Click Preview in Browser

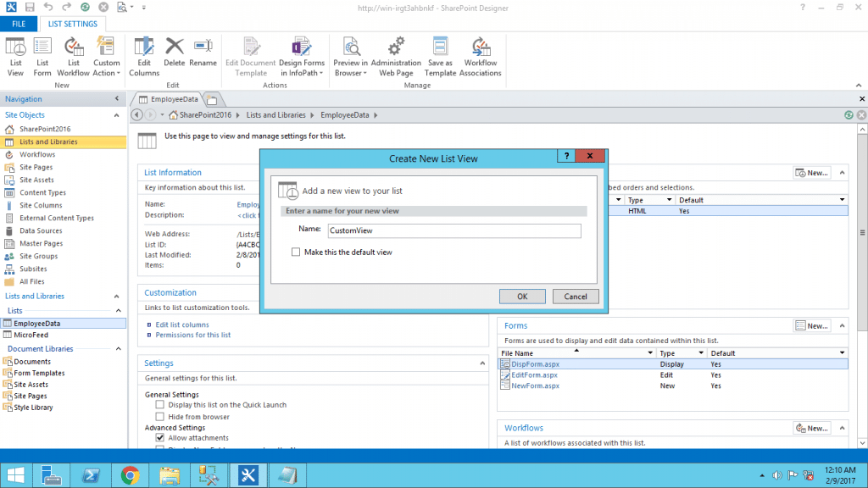click(x=350, y=57)
